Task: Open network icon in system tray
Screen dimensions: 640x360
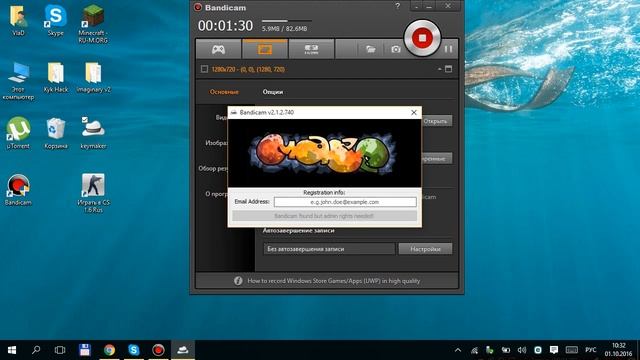Action: (474, 350)
